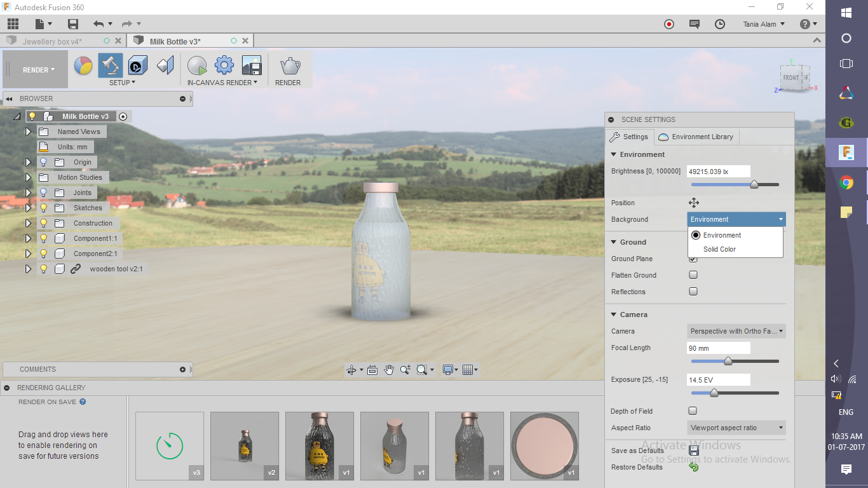Click the recording red dot icon
The width and height of the screenshot is (868, 488).
pos(669,24)
